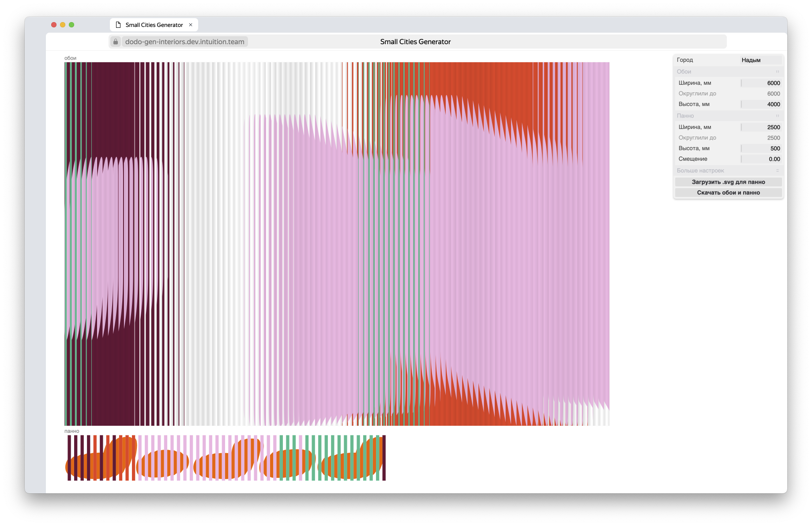Image resolution: width=812 pixels, height=526 pixels.
Task: Open the Город city dropdown showing Надым
Action: point(760,60)
